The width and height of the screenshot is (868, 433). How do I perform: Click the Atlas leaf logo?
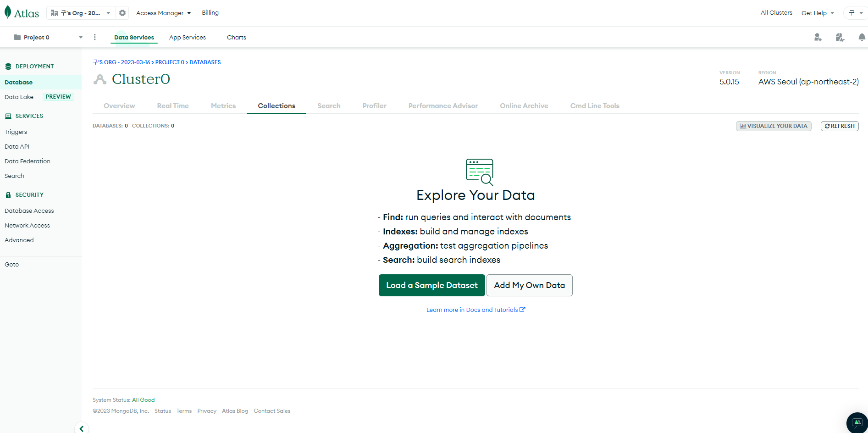pyautogui.click(x=22, y=13)
